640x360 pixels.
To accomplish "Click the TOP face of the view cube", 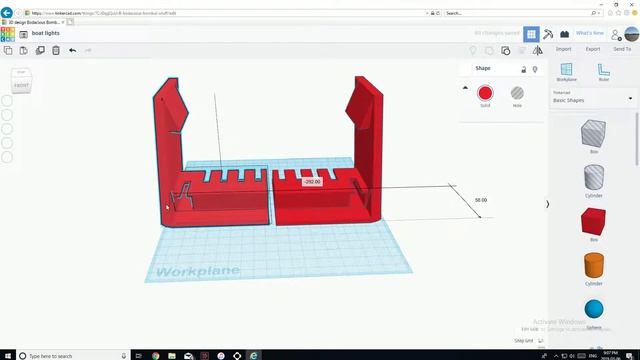I will (21, 72).
